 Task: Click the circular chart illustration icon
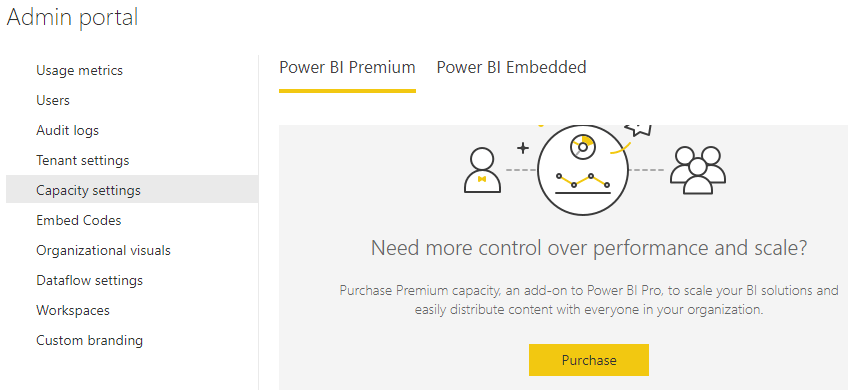click(x=583, y=170)
